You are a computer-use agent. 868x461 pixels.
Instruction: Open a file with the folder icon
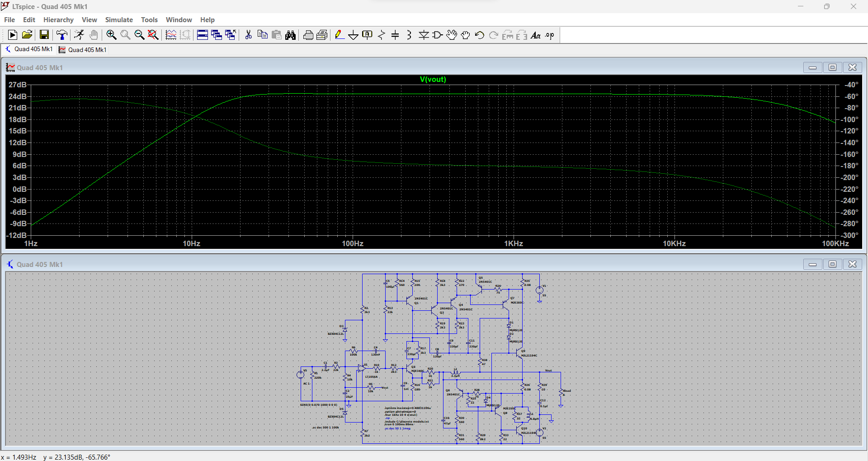(x=27, y=35)
